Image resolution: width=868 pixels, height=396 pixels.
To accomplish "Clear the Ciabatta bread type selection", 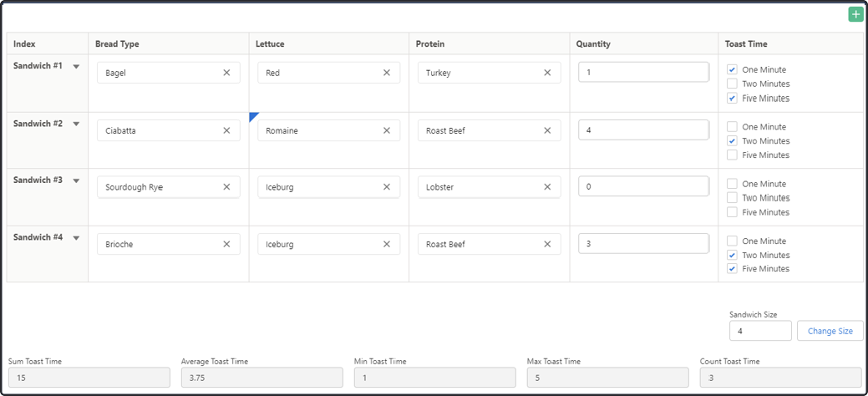I will pyautogui.click(x=226, y=130).
